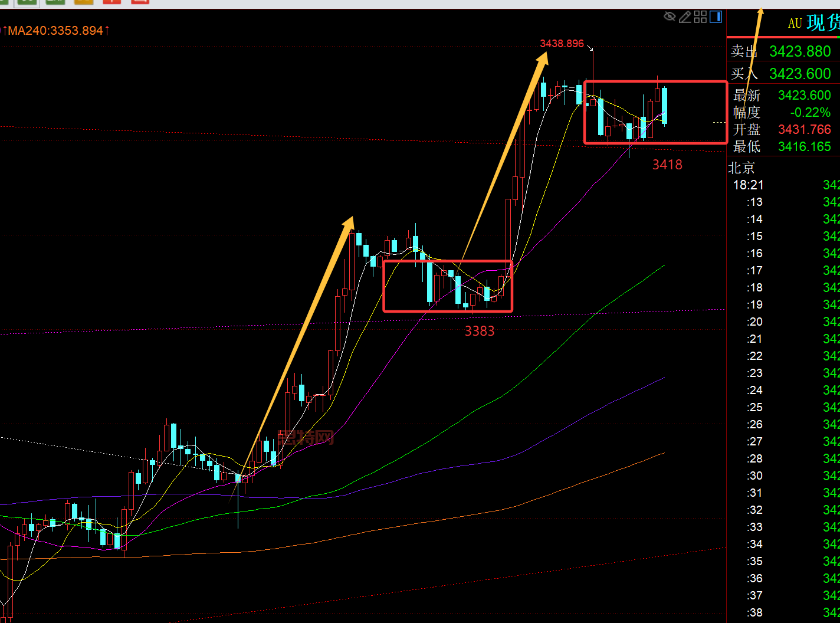Toggle the hide-drawings eye icon

click(x=670, y=17)
